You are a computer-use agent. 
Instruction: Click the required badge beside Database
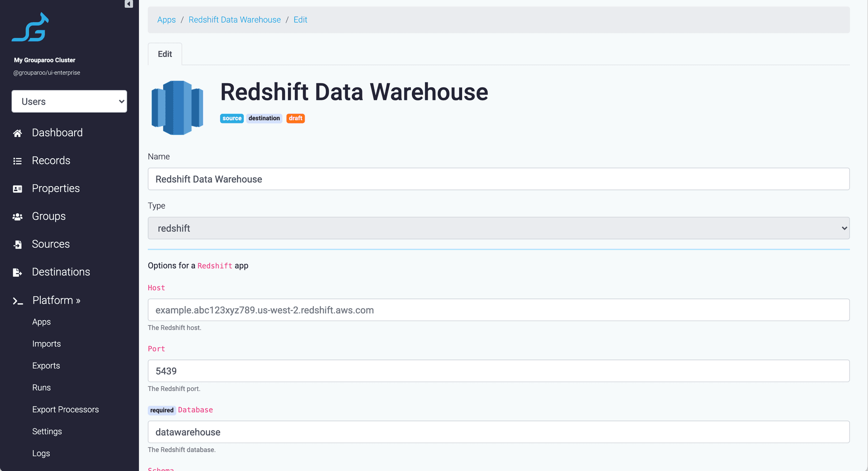[x=162, y=410]
